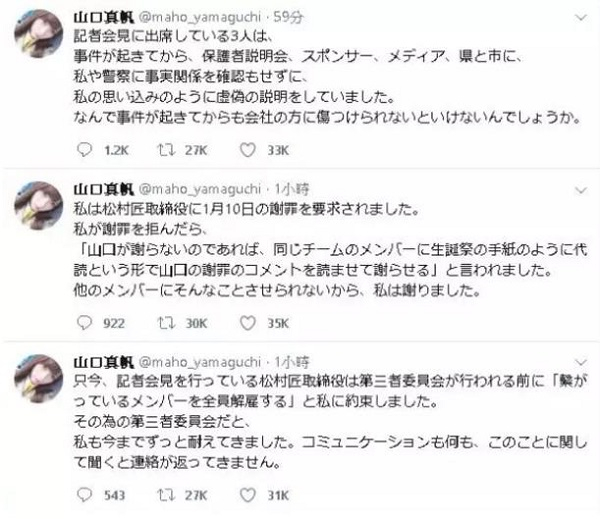Like the tweet with 35K likes

pos(248,323)
